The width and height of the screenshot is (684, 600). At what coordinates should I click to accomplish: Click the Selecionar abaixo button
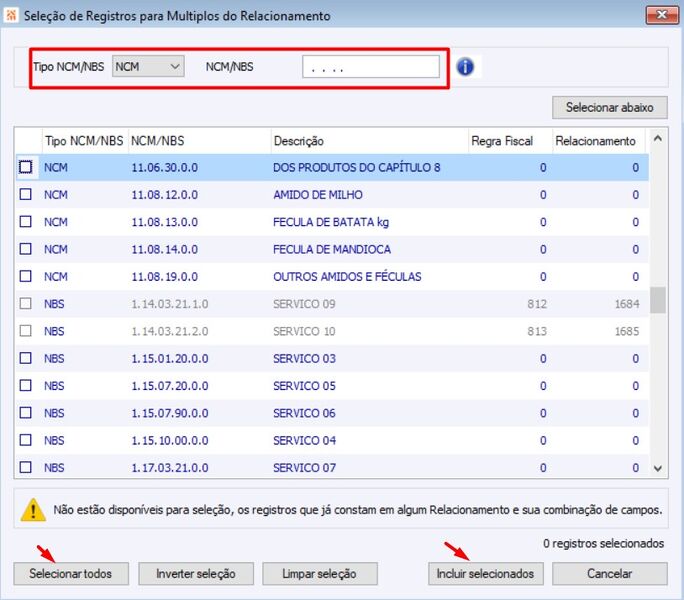pyautogui.click(x=609, y=107)
